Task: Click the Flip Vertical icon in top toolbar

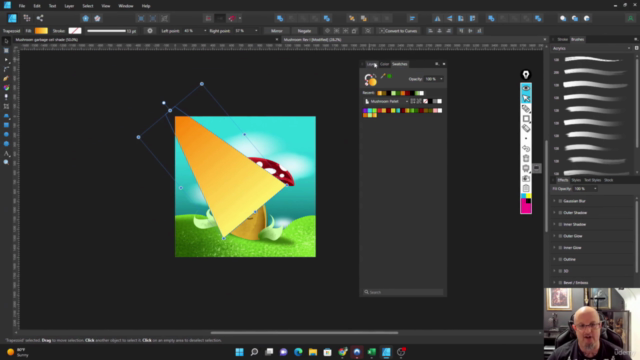Action: coord(449,18)
